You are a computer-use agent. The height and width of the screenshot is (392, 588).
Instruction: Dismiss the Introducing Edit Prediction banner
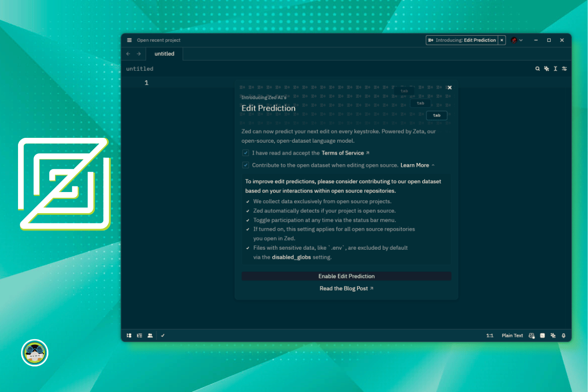pos(502,40)
